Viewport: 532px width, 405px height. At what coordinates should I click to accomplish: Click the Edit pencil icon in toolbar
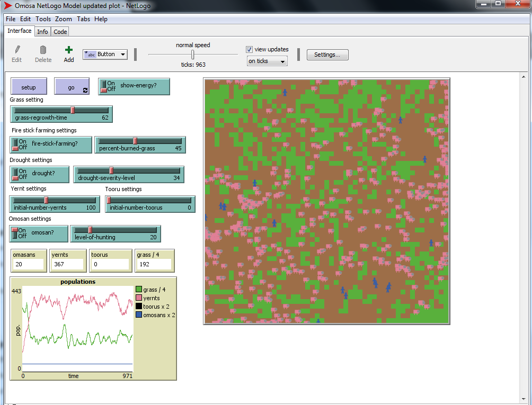17,49
